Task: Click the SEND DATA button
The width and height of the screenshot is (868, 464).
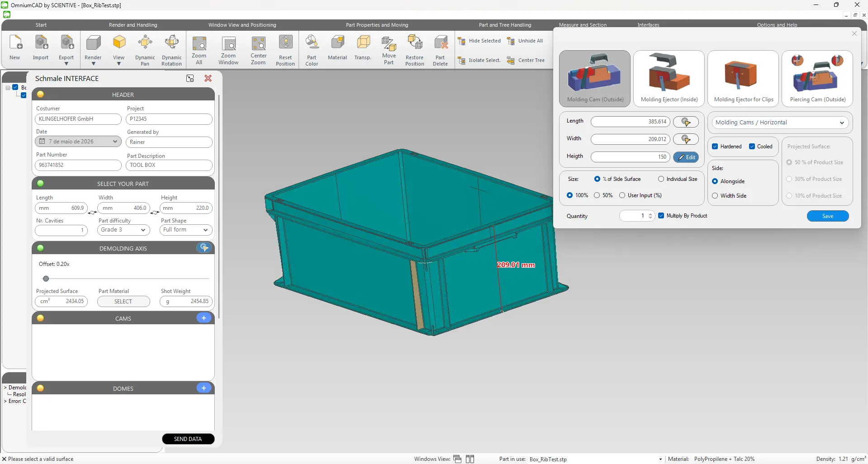Action: point(188,439)
